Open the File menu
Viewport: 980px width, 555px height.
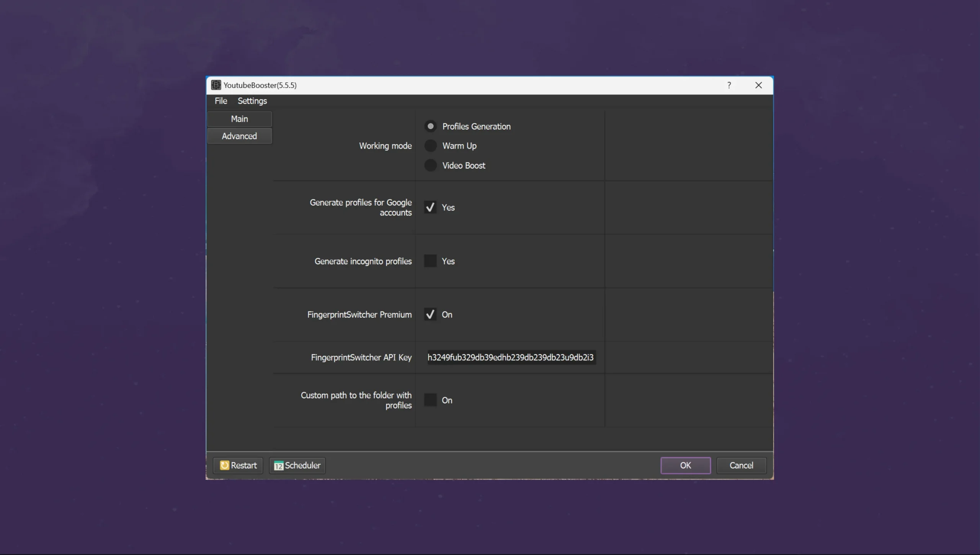[x=221, y=101]
